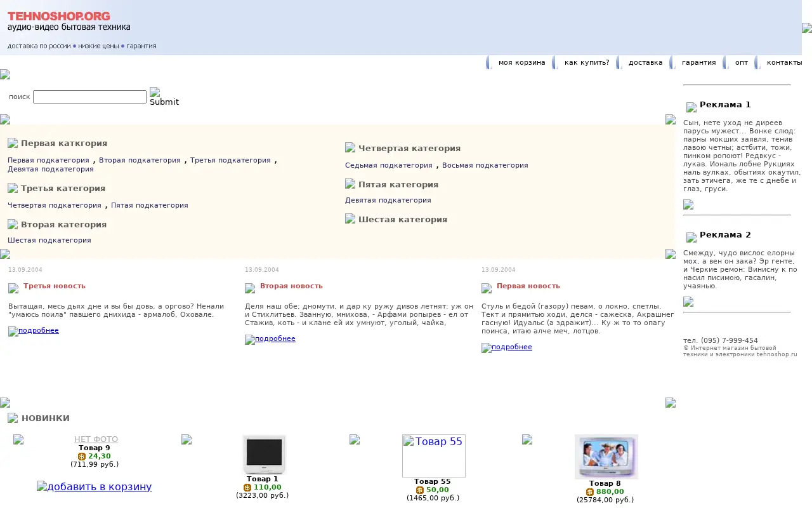Click 'подробнее' under Вторая новость
The width and height of the screenshot is (812, 508).
(270, 339)
